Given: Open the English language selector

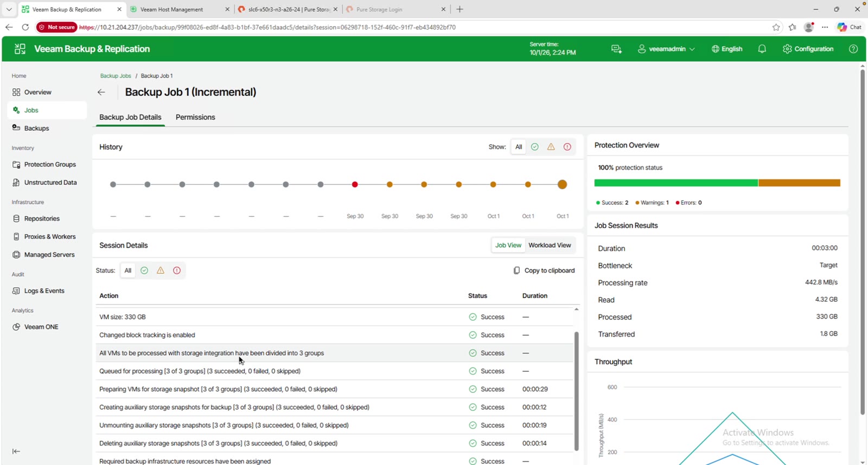Looking at the screenshot, I should [727, 49].
